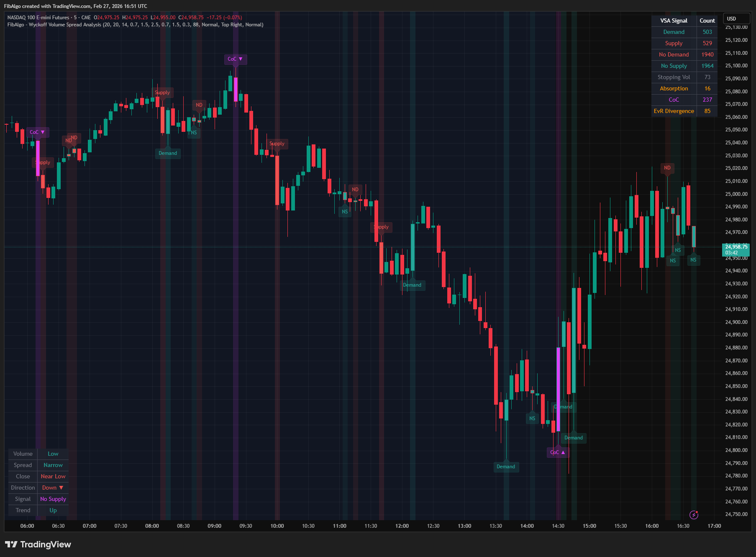Click the ND marker above the 16:15 candle

pyautogui.click(x=667, y=168)
